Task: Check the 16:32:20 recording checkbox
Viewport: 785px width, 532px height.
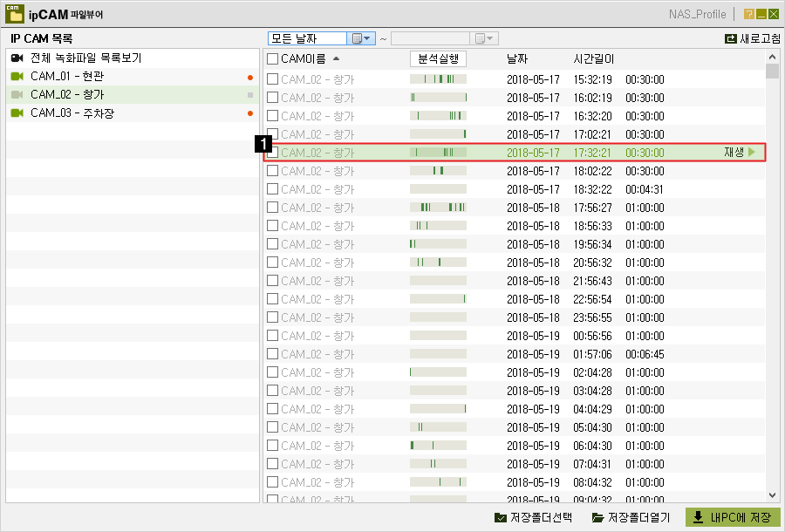Action: [272, 116]
